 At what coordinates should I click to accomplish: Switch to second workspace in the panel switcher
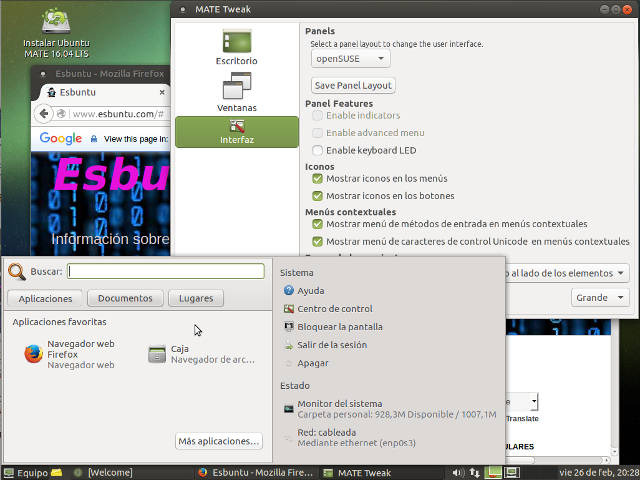(x=512, y=472)
